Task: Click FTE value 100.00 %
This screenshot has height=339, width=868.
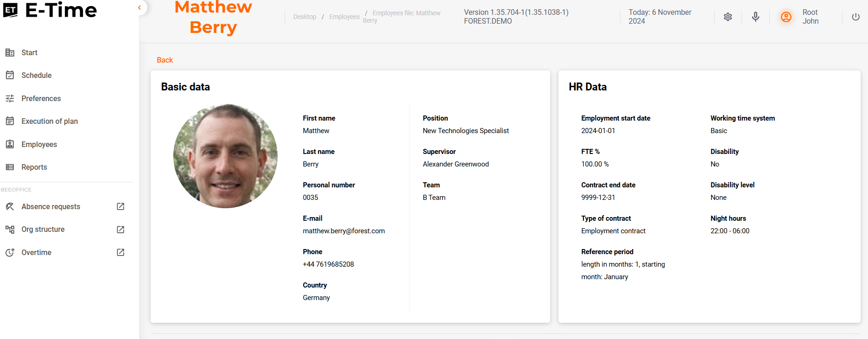Action: (x=595, y=164)
